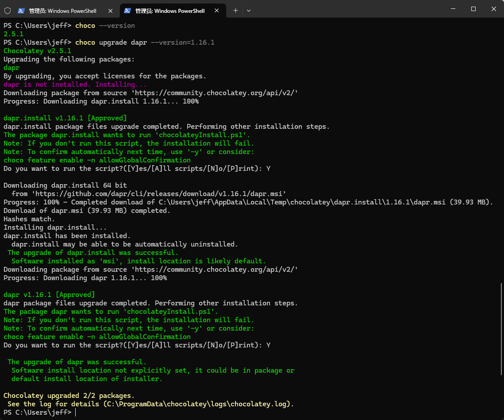The height and width of the screenshot is (420, 504).
Task: Open a new tab with the plus button
Action: tap(235, 11)
